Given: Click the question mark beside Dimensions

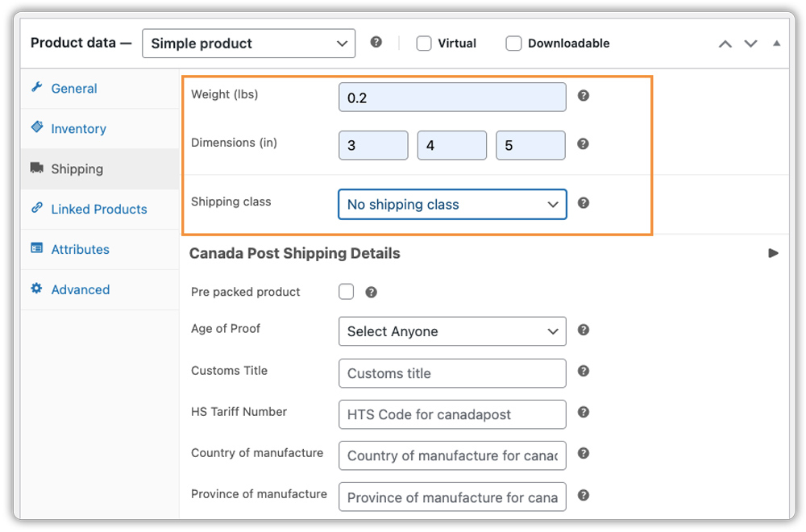Looking at the screenshot, I should [583, 145].
